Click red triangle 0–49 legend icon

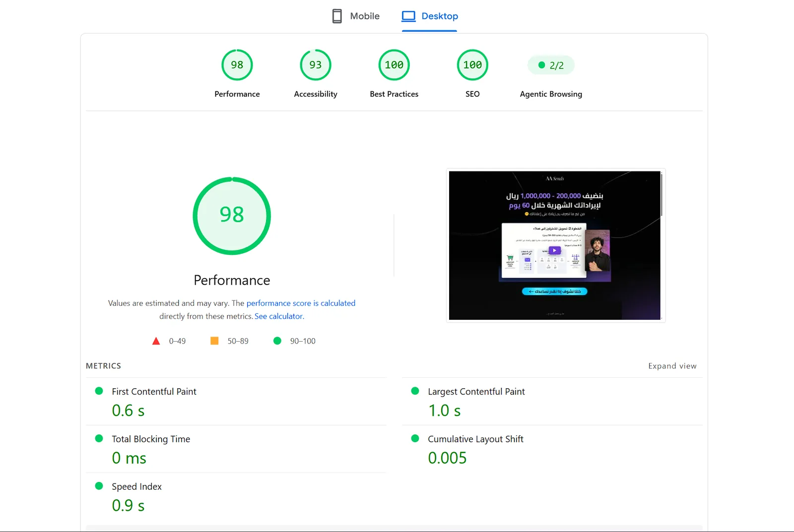point(156,341)
